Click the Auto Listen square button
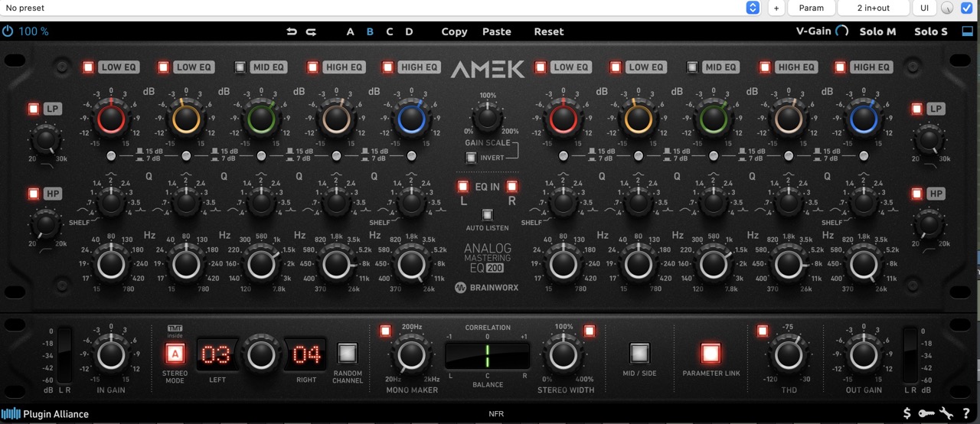 pyautogui.click(x=487, y=215)
